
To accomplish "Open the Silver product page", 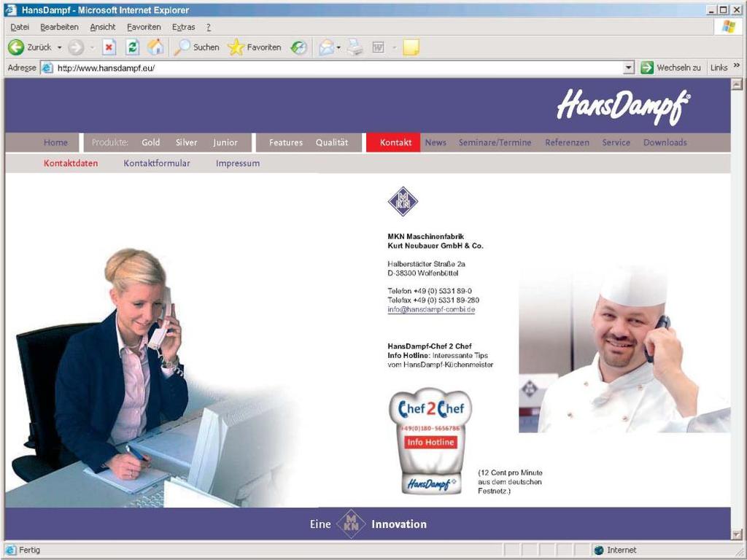I will tap(186, 142).
